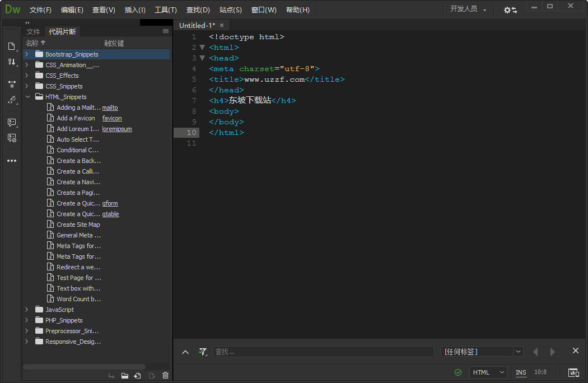Collapse panels with the double-arrow icon

(27, 22)
